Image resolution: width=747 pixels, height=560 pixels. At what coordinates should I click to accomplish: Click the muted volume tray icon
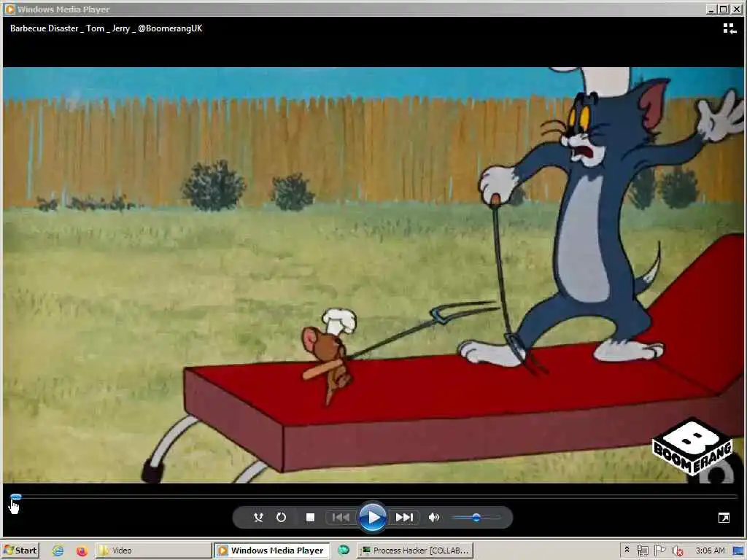tap(677, 551)
